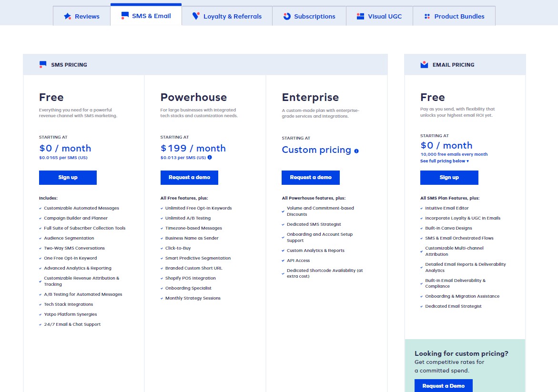Click the $199 / month price
Screen dimensions: 558x392
(193, 148)
